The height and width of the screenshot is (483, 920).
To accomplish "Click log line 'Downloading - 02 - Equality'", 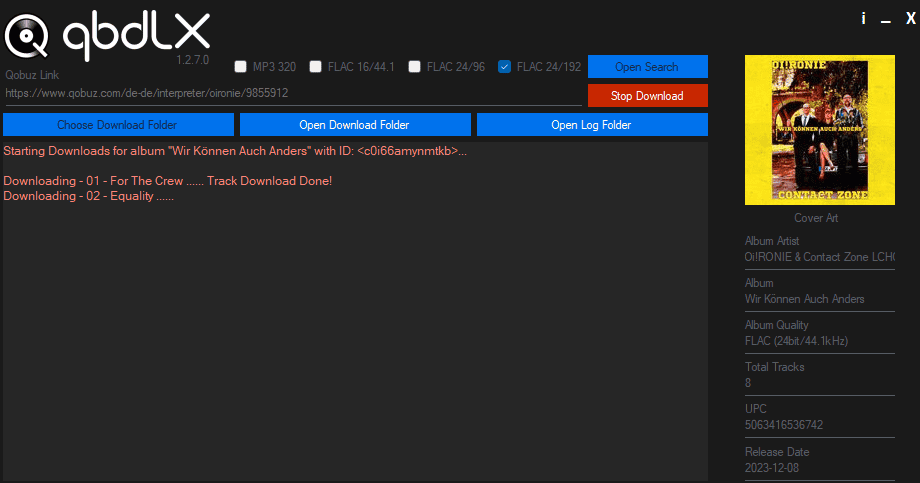I will tap(89, 196).
